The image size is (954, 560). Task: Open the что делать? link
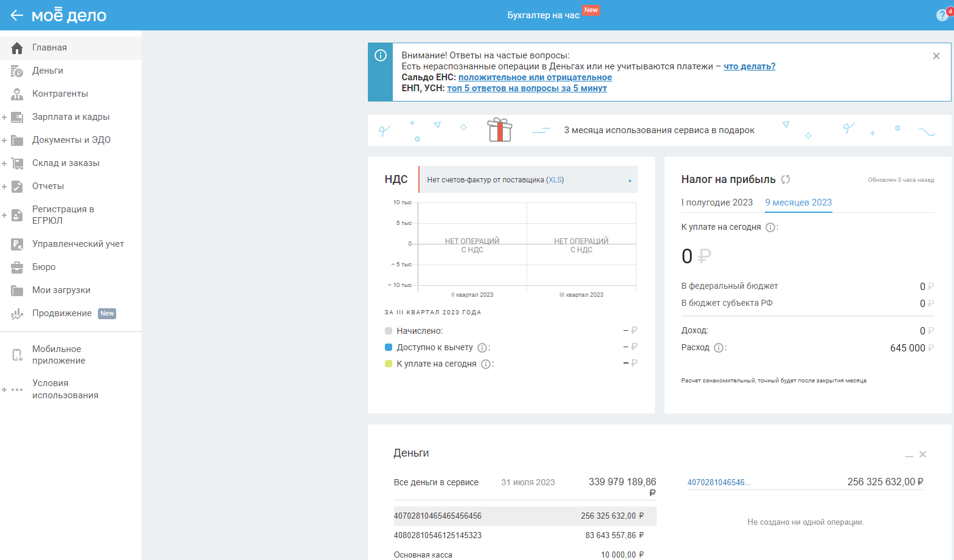pos(749,66)
